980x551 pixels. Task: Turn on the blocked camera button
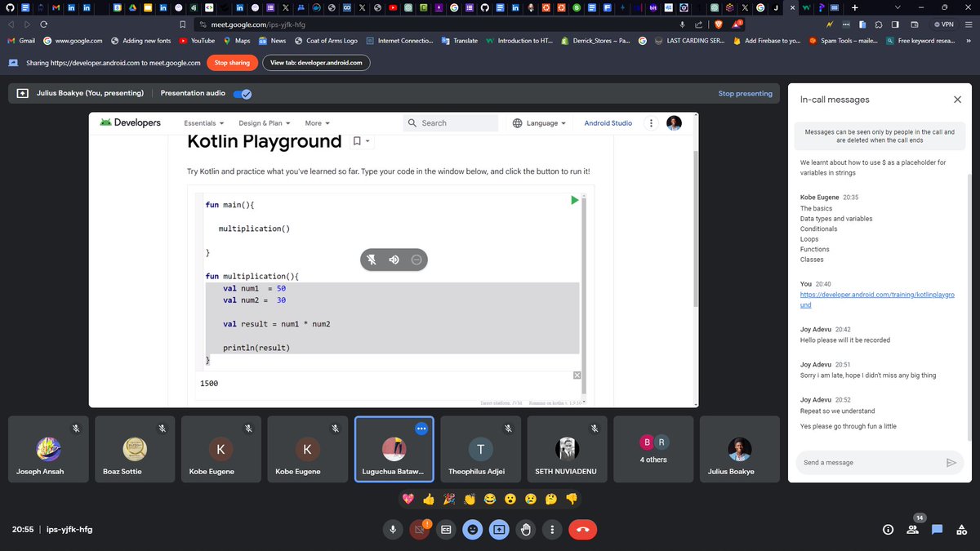(419, 530)
